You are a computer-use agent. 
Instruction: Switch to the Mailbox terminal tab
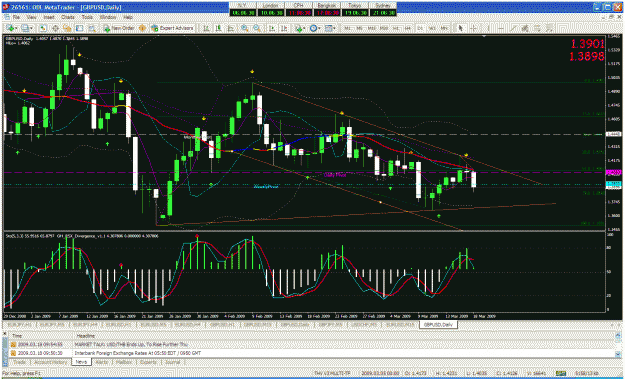pyautogui.click(x=123, y=362)
